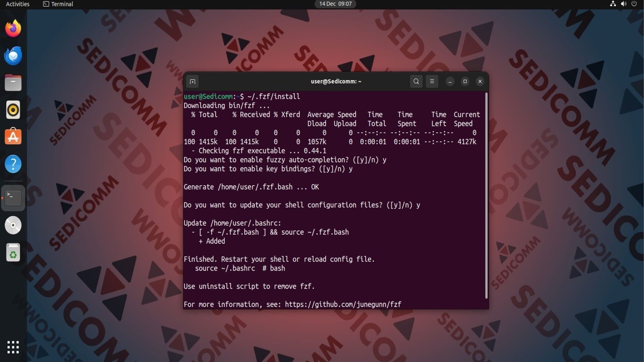Open the Terminal app menu in top bar
The image size is (644, 362).
[x=58, y=4]
